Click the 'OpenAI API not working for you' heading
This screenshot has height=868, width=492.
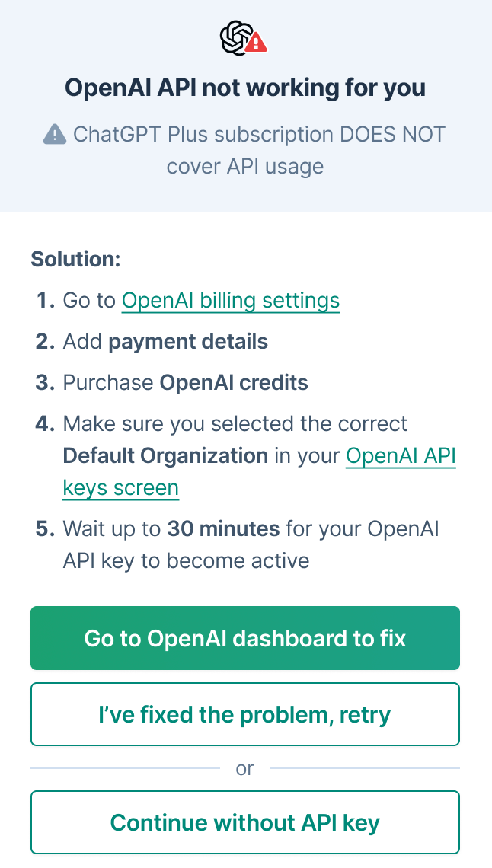[245, 88]
